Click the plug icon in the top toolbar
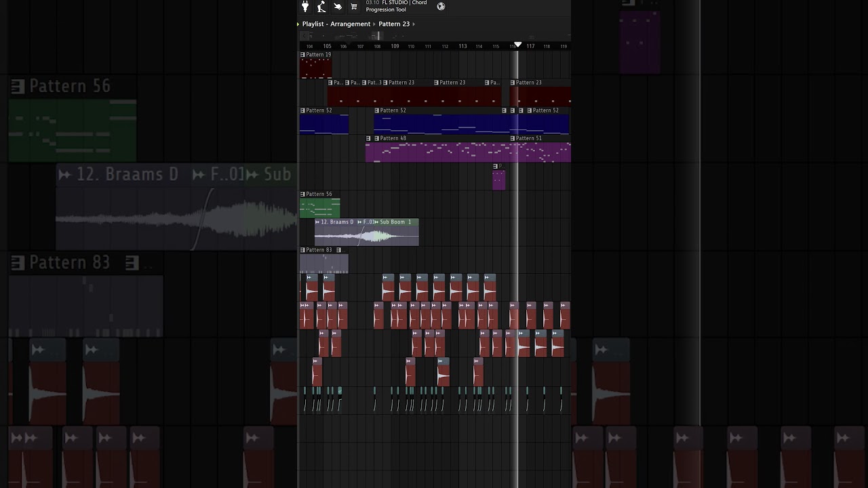868x488 pixels. click(x=305, y=7)
